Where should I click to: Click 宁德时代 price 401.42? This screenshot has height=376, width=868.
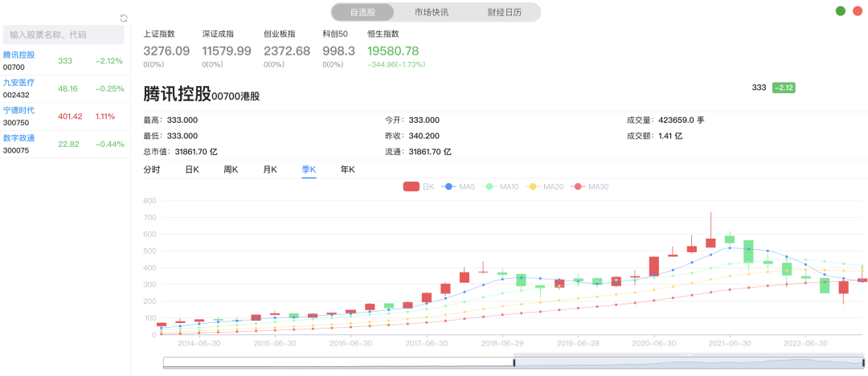click(70, 116)
